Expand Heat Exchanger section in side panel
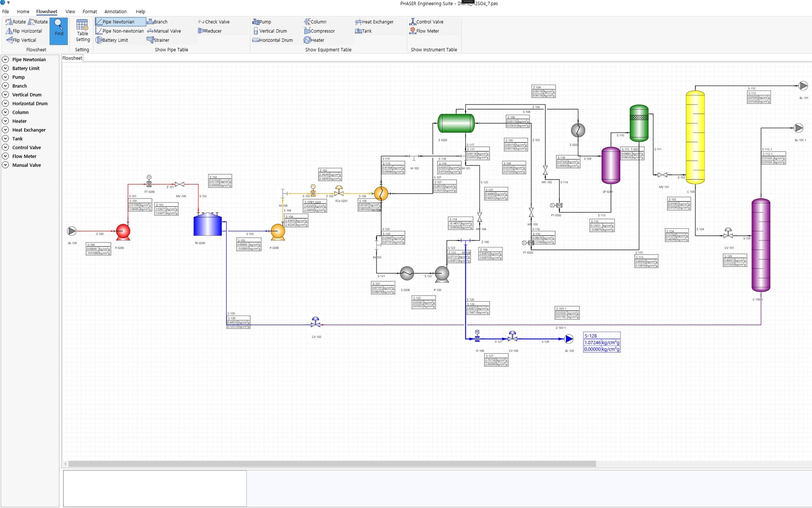 [6, 130]
